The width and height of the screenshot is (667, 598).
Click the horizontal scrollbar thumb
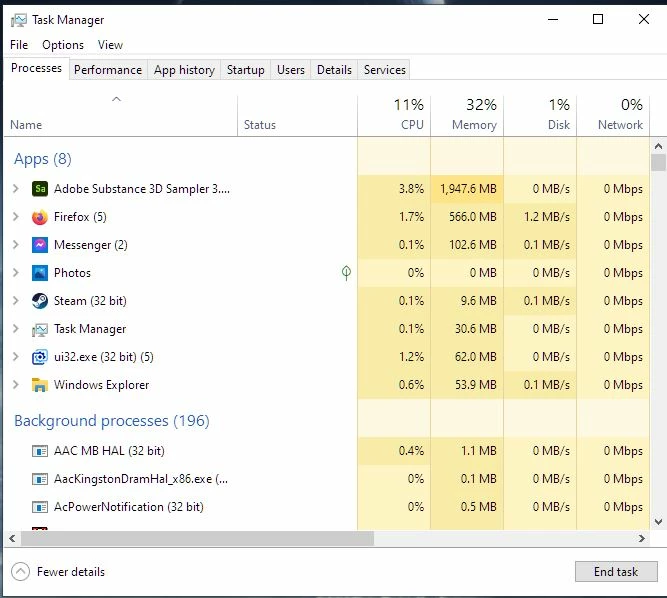197,538
